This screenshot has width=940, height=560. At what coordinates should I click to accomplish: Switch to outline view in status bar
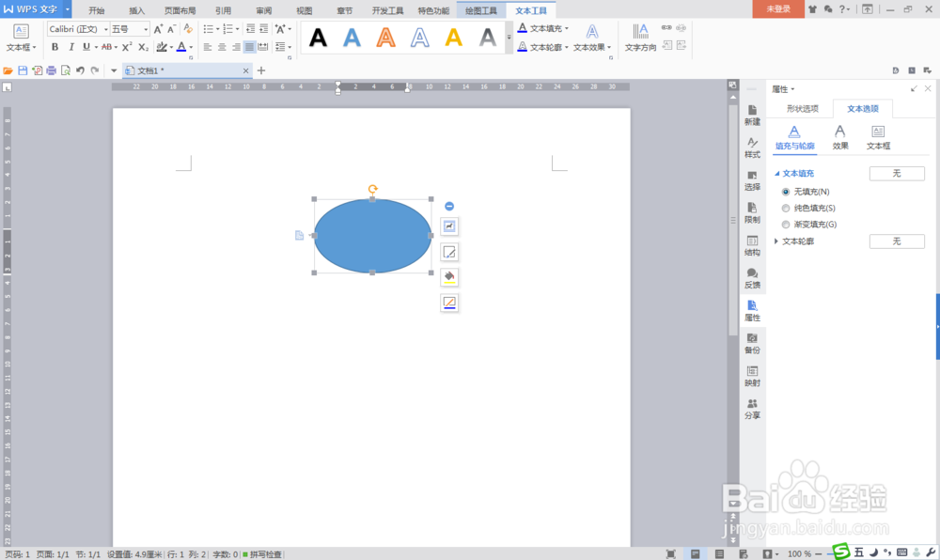click(719, 554)
